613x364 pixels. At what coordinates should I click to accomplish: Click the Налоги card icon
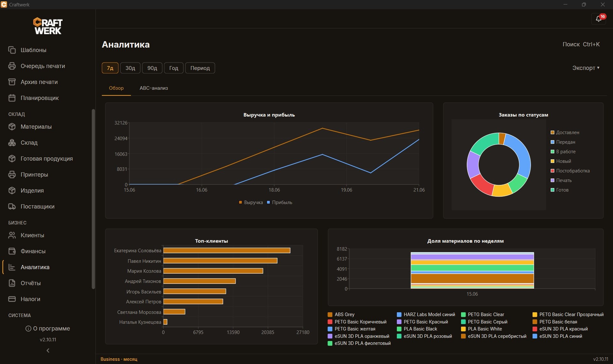(12, 299)
